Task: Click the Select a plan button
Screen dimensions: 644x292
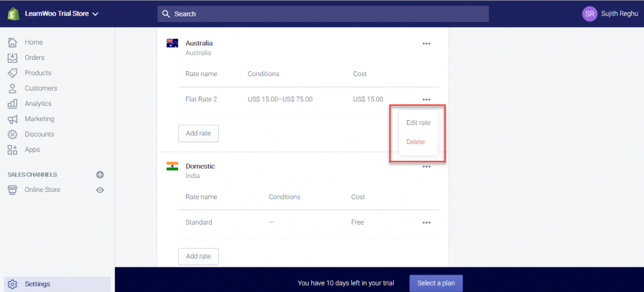Action: 436,283
